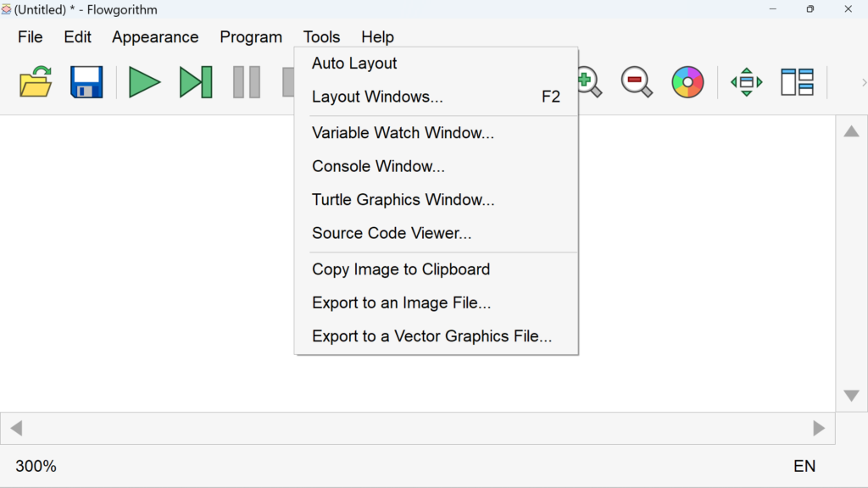
Task: Click the resize flowchart arrows icon
Action: pyautogui.click(x=745, y=82)
